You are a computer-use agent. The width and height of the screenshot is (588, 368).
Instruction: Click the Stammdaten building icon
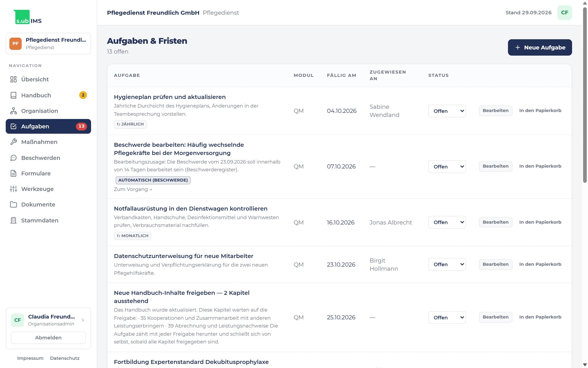pos(13,220)
